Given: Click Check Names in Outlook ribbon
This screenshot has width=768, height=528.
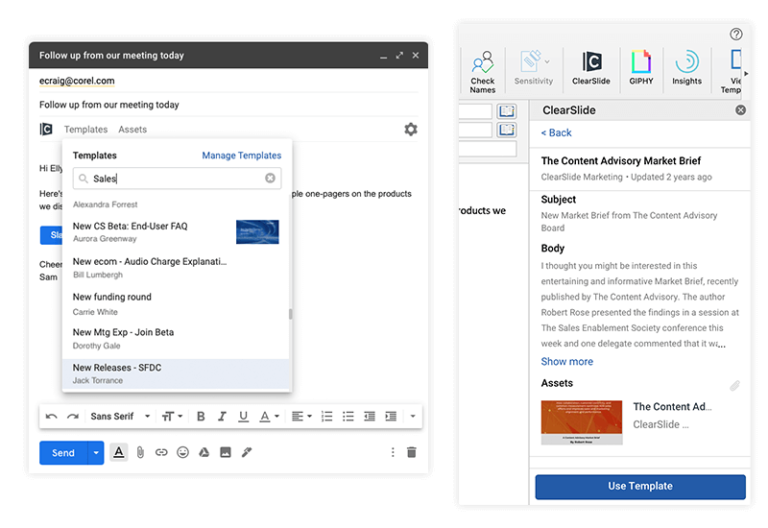Looking at the screenshot, I should (482, 72).
